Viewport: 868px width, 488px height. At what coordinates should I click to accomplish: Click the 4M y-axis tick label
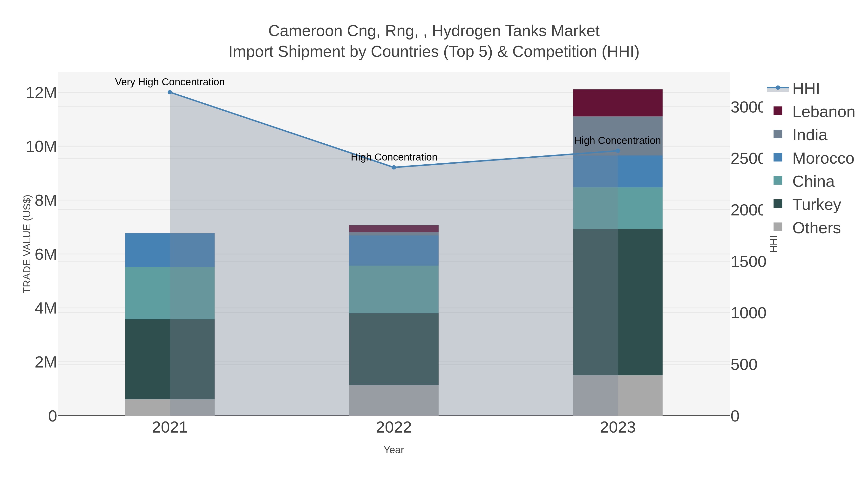tap(46, 308)
